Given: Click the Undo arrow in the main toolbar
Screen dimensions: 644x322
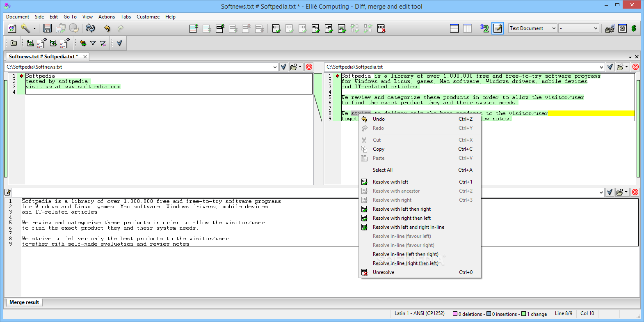Looking at the screenshot, I should click(x=107, y=28).
